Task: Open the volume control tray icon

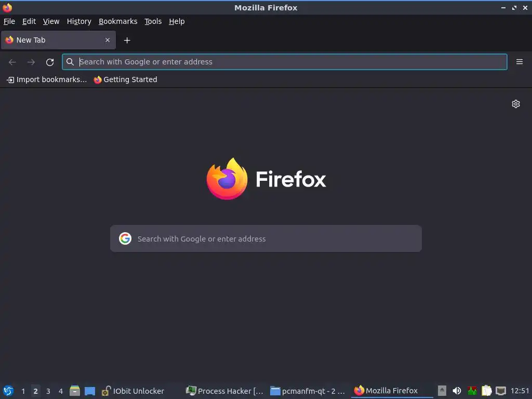Action: [457, 391]
